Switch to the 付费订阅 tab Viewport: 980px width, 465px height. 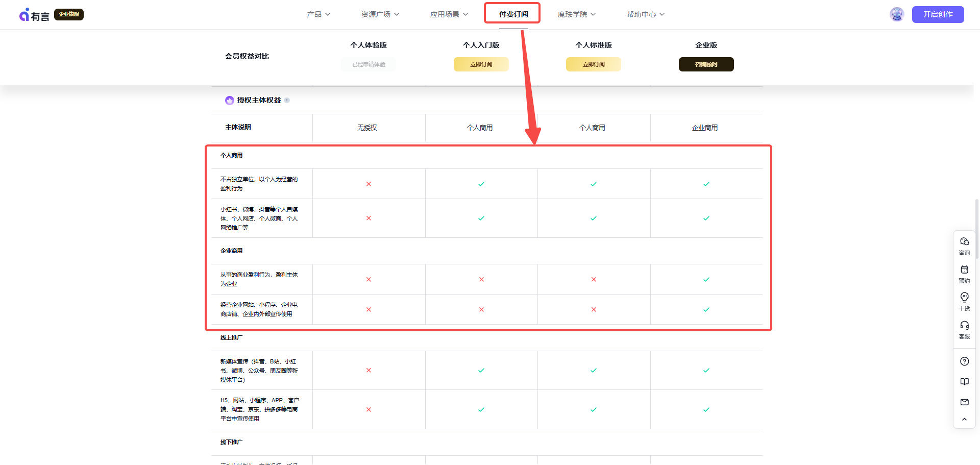click(512, 13)
